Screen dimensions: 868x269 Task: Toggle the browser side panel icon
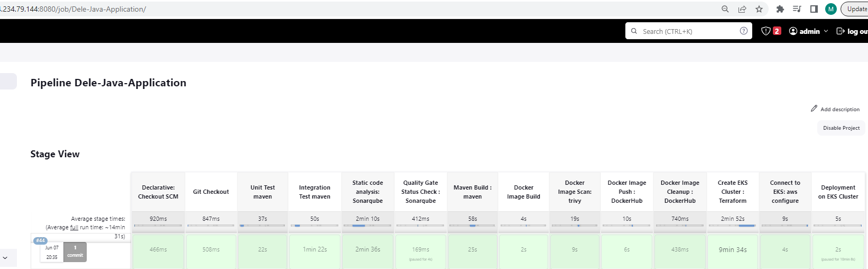(814, 9)
